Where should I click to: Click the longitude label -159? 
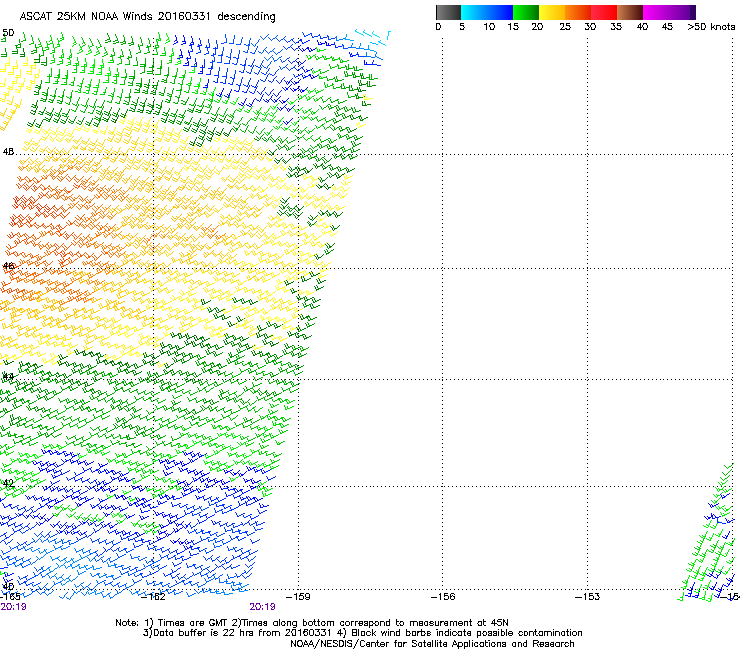point(298,596)
